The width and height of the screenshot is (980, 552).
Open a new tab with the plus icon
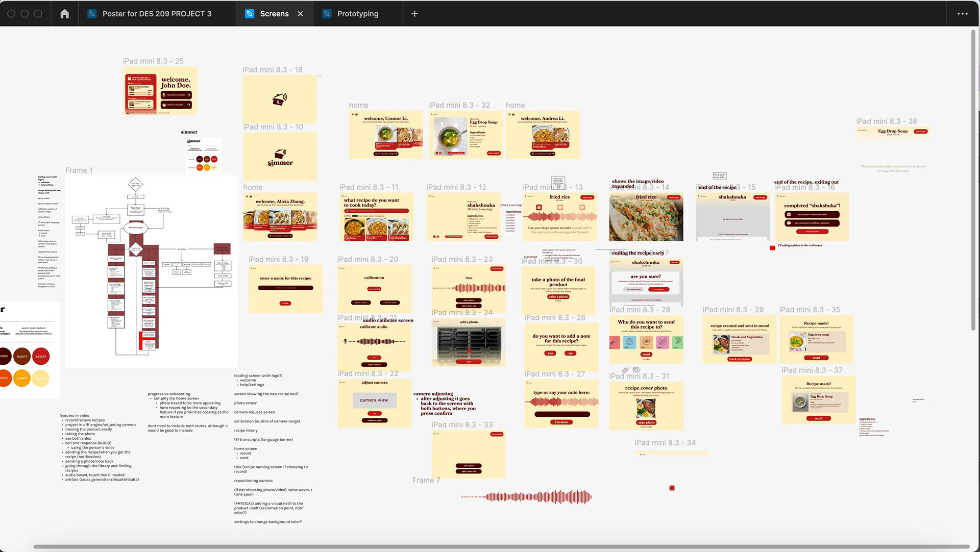click(414, 14)
